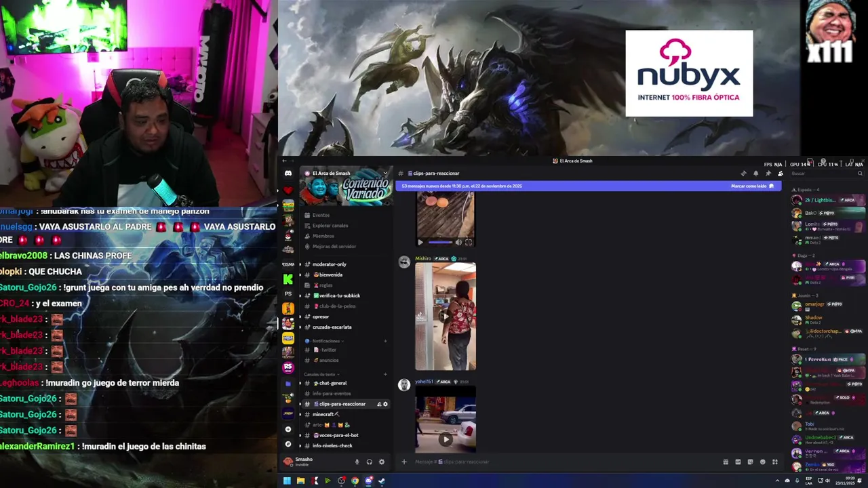Add channel to Notificaciones category
This screenshot has height=488, width=868.
coord(385,341)
